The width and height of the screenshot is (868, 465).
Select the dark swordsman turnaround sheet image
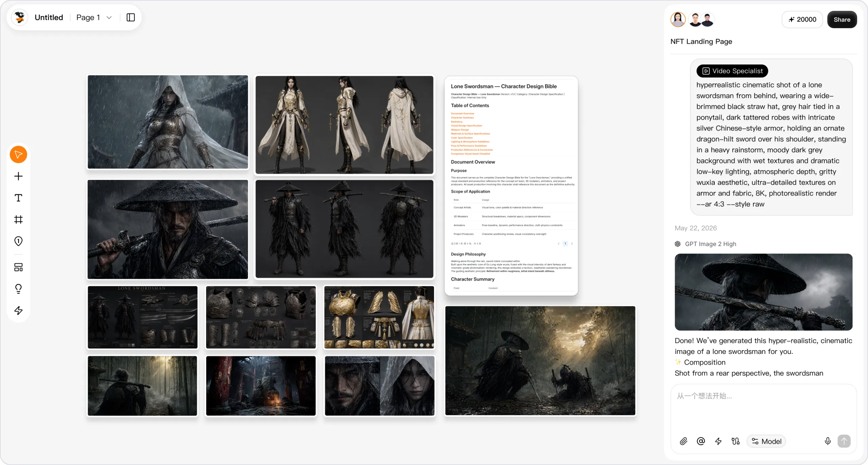(x=344, y=229)
